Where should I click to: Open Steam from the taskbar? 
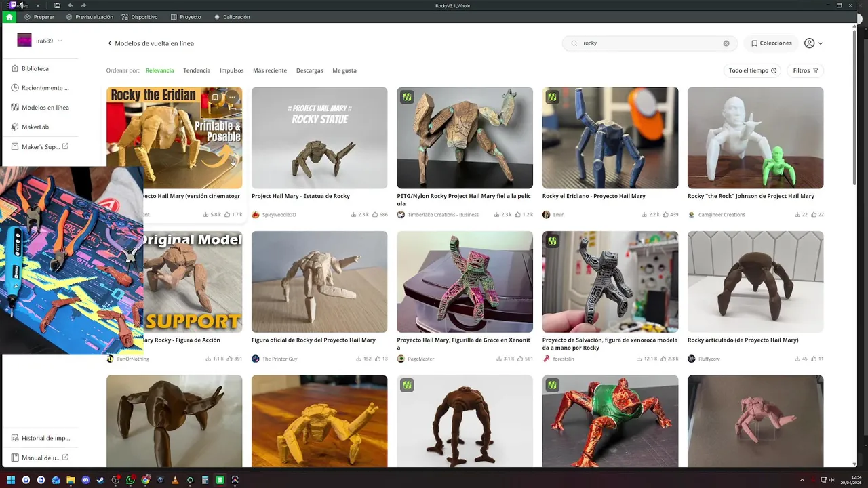100,480
